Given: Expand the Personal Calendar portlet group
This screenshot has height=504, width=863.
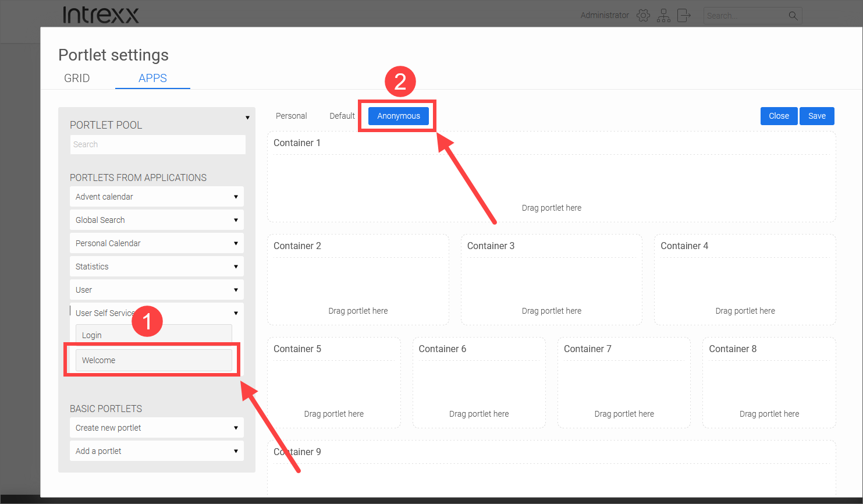Looking at the screenshot, I should tap(236, 243).
